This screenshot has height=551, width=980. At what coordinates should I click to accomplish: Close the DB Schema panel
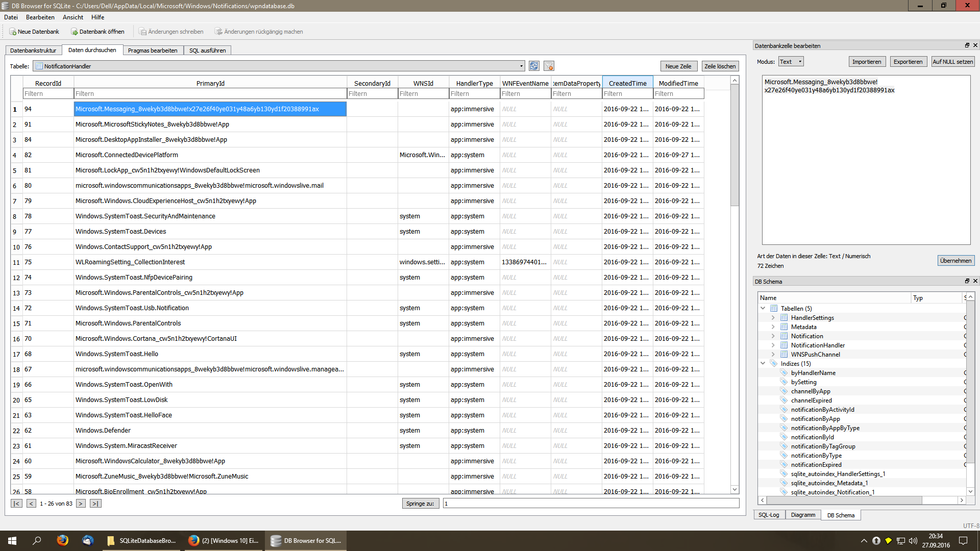(x=975, y=281)
